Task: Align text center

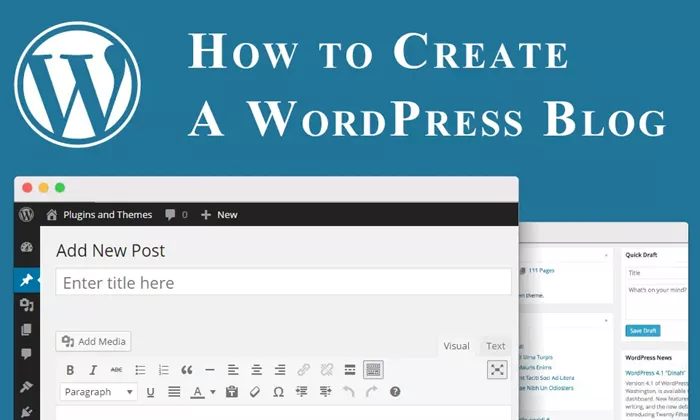Action: [x=256, y=370]
